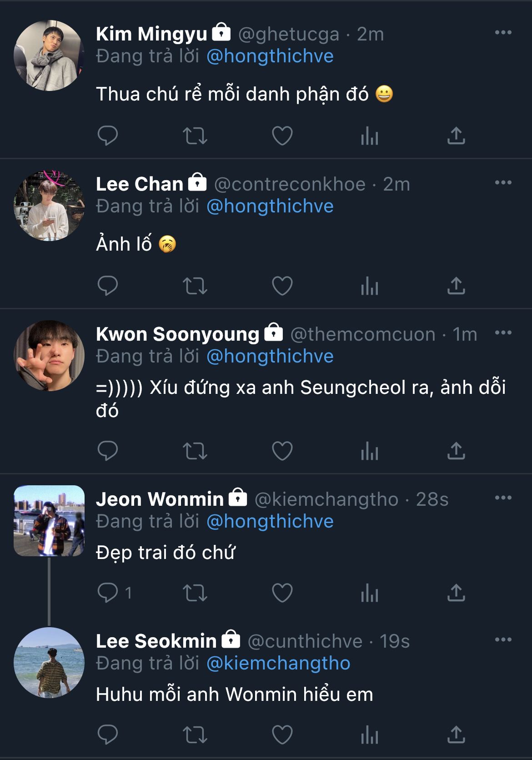Open Jeon Wonmin's avatar
Viewport: 532px width, 760px height.
tap(49, 521)
